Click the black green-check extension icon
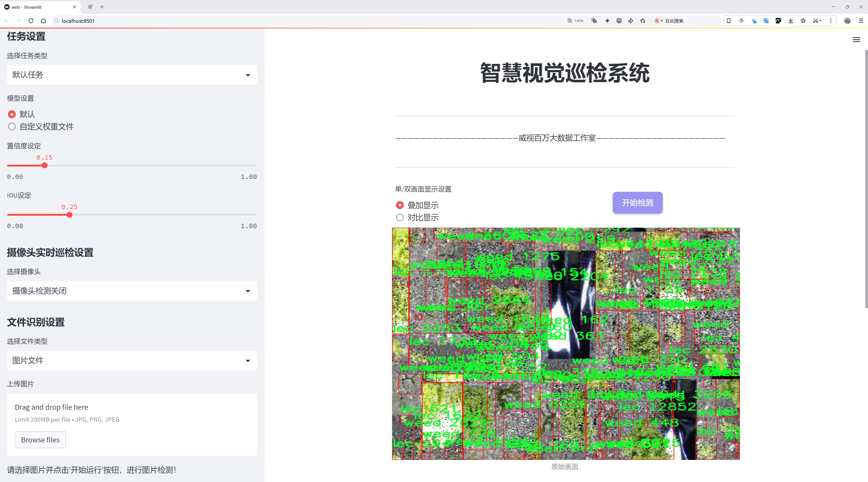The width and height of the screenshot is (868, 482). [778, 21]
